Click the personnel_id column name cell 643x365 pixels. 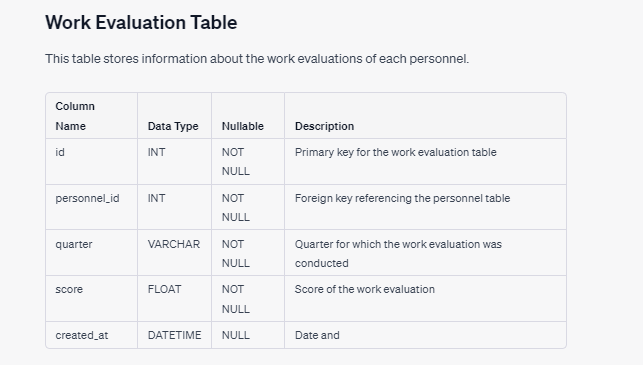click(91, 207)
